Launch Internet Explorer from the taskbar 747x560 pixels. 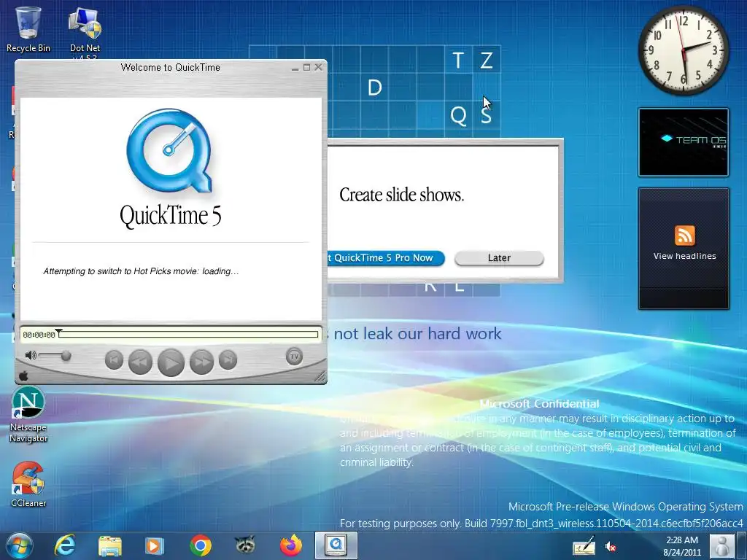[65, 545]
